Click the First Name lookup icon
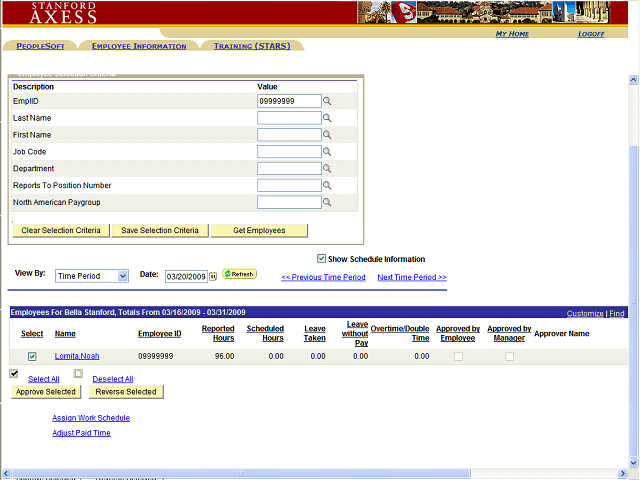This screenshot has height=480, width=640. pyautogui.click(x=327, y=135)
